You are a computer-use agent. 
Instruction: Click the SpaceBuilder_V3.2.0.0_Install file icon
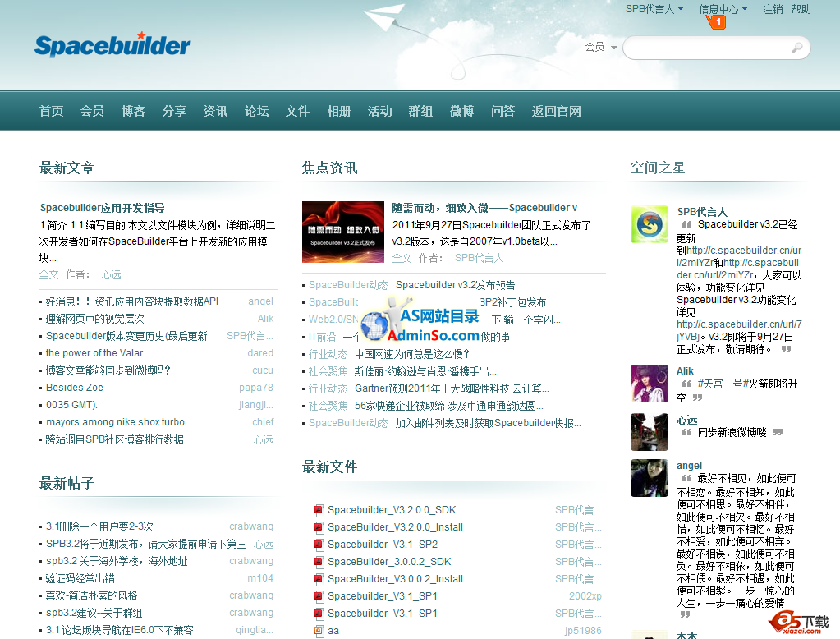(x=319, y=527)
